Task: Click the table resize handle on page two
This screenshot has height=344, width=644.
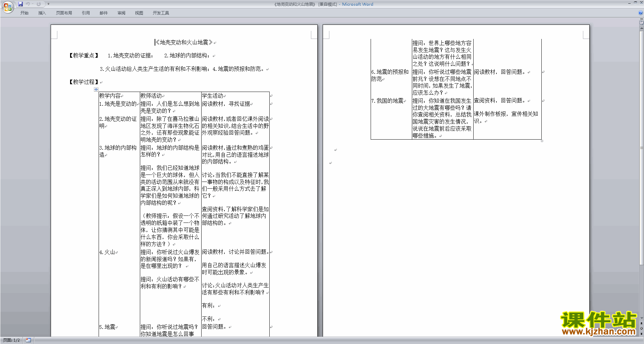Action: pos(542,141)
